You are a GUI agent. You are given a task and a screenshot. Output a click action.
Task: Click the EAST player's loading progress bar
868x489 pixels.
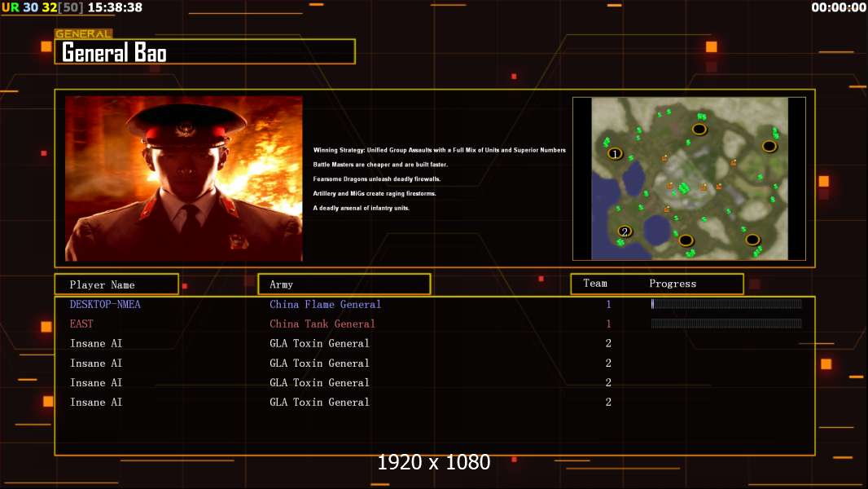coord(726,324)
